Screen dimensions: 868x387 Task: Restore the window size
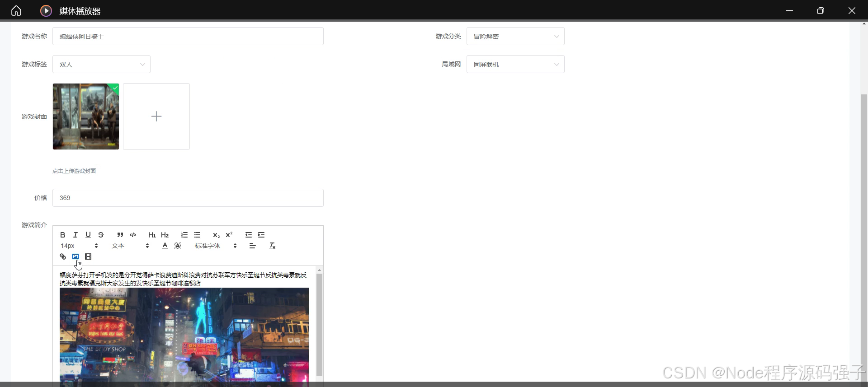(821, 10)
